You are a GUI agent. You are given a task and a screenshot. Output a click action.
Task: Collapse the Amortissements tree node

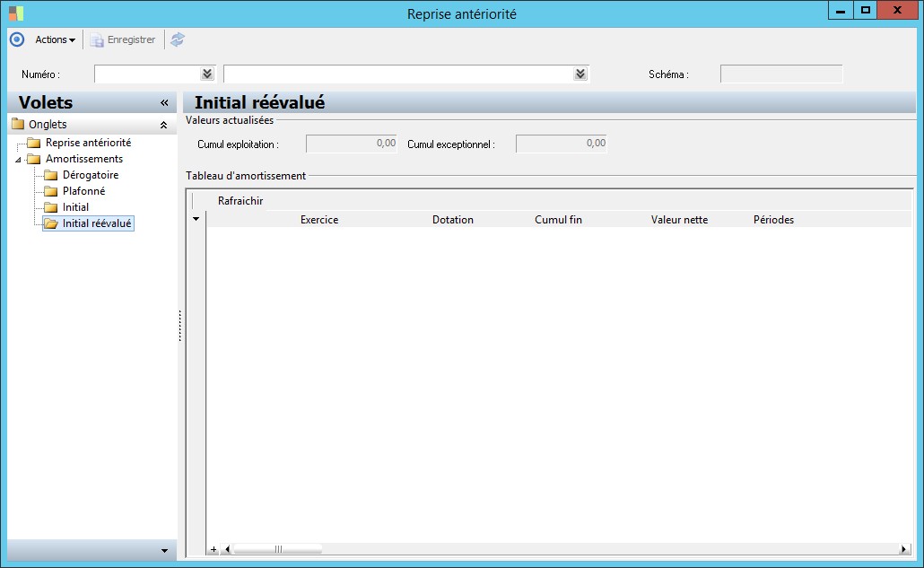point(18,159)
